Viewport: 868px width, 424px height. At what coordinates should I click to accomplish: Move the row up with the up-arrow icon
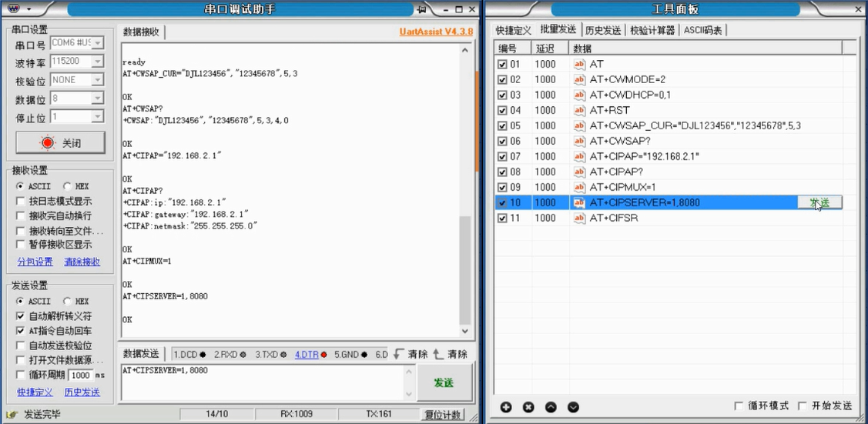click(551, 407)
